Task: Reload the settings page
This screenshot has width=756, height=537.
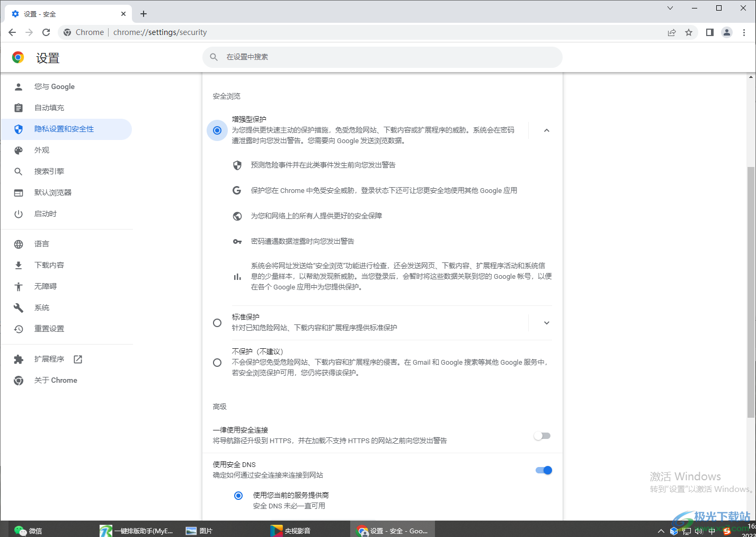Action: [x=46, y=32]
